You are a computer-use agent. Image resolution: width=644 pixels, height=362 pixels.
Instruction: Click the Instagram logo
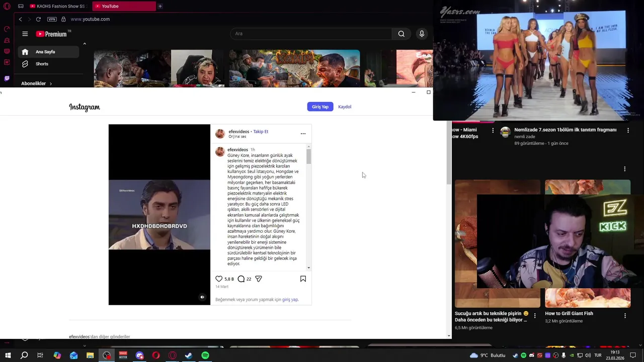[85, 107]
